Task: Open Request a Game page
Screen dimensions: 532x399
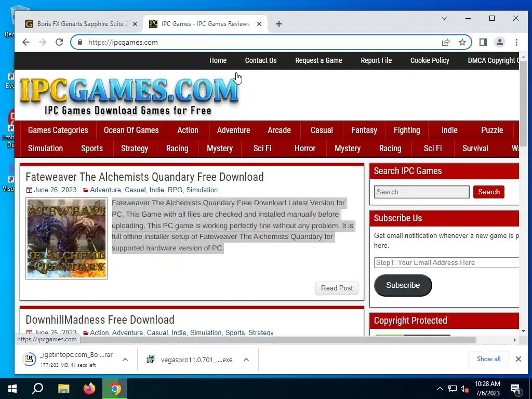Action: 318,60
